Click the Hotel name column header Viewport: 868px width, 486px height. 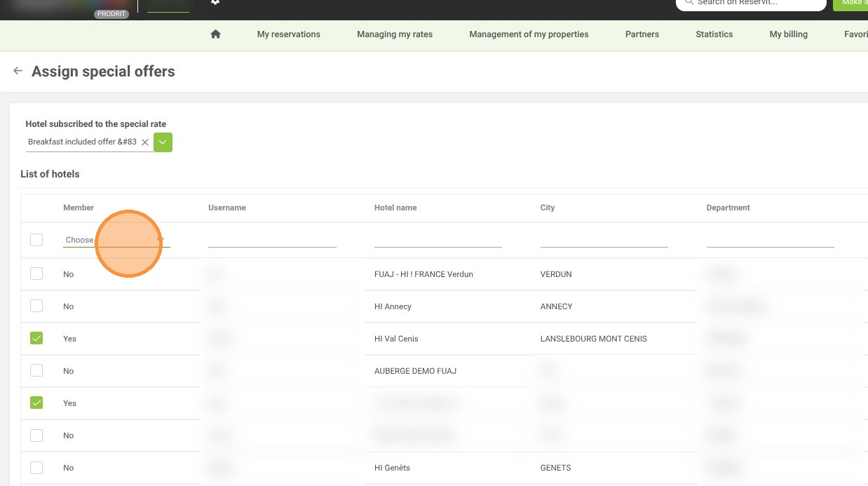395,208
